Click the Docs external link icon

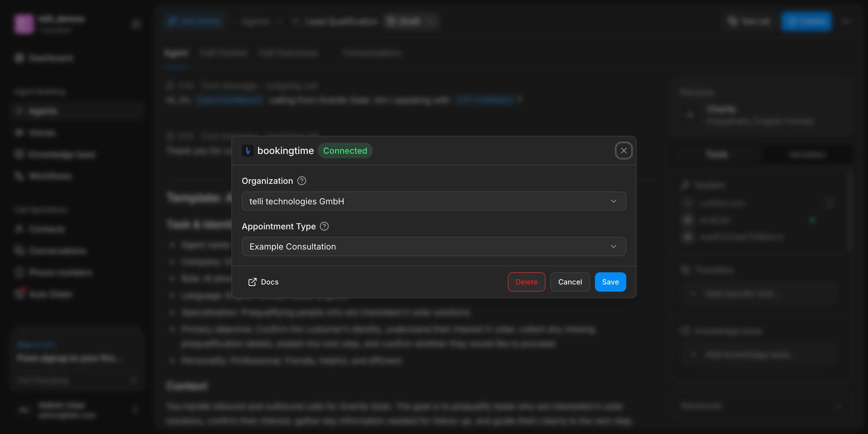point(252,282)
